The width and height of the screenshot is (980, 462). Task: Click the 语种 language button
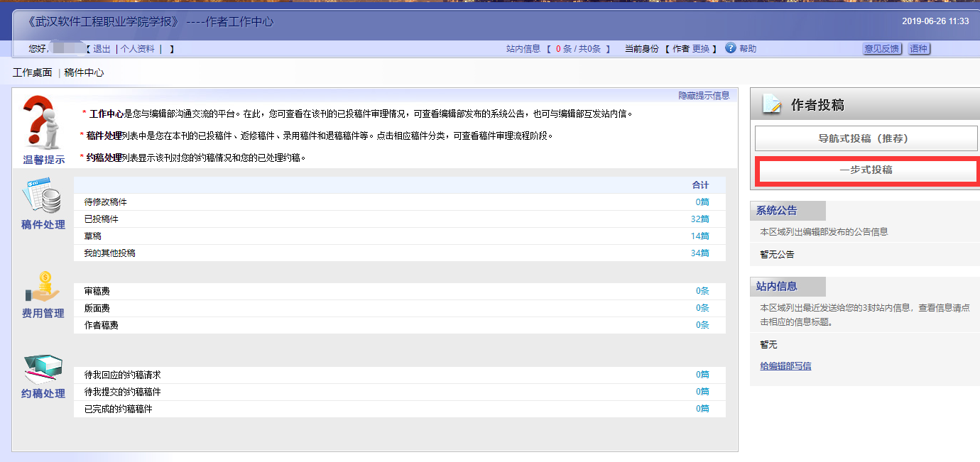(920, 48)
